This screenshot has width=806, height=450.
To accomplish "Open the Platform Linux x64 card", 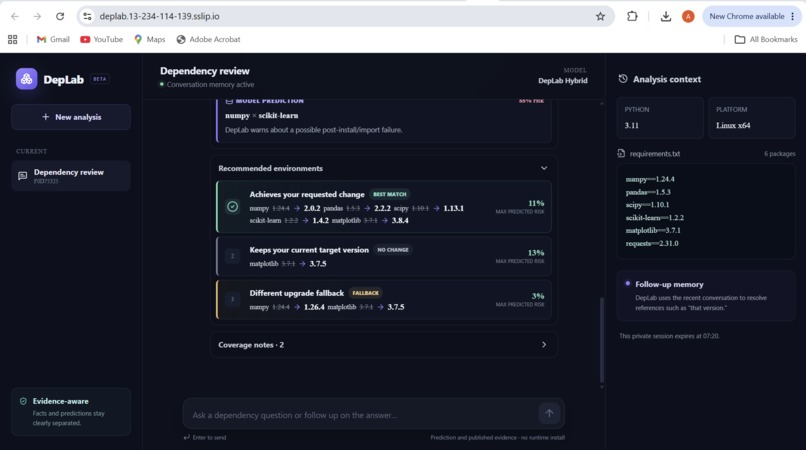I will (x=752, y=118).
